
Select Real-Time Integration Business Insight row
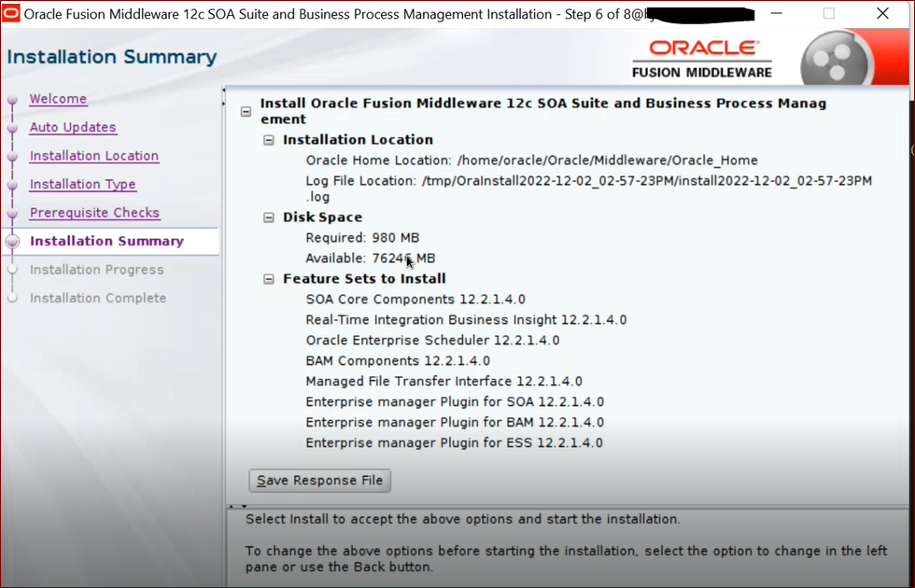tap(466, 319)
